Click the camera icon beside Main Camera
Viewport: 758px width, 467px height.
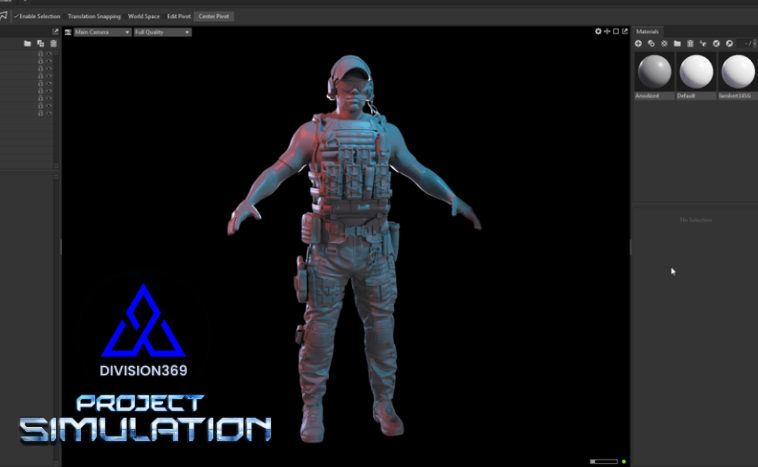coord(68,32)
